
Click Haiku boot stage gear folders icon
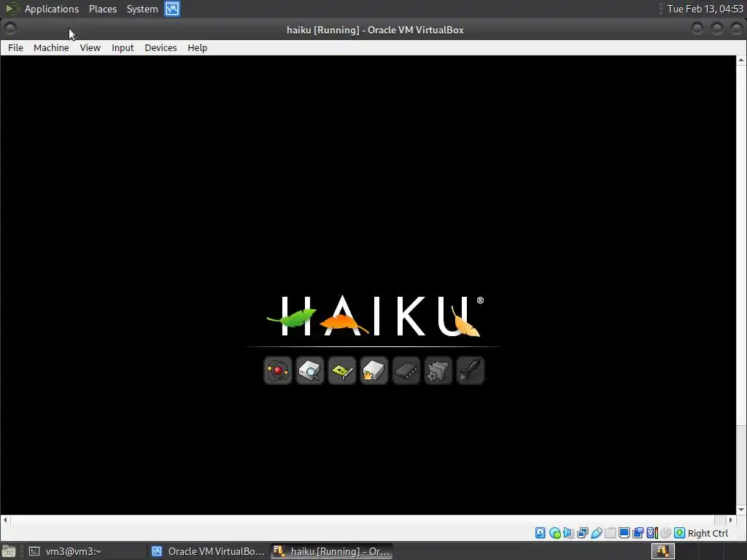pyautogui.click(x=438, y=370)
